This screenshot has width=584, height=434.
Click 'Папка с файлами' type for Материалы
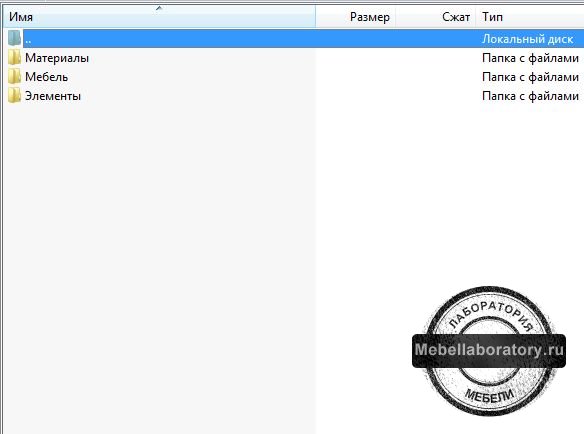click(530, 58)
